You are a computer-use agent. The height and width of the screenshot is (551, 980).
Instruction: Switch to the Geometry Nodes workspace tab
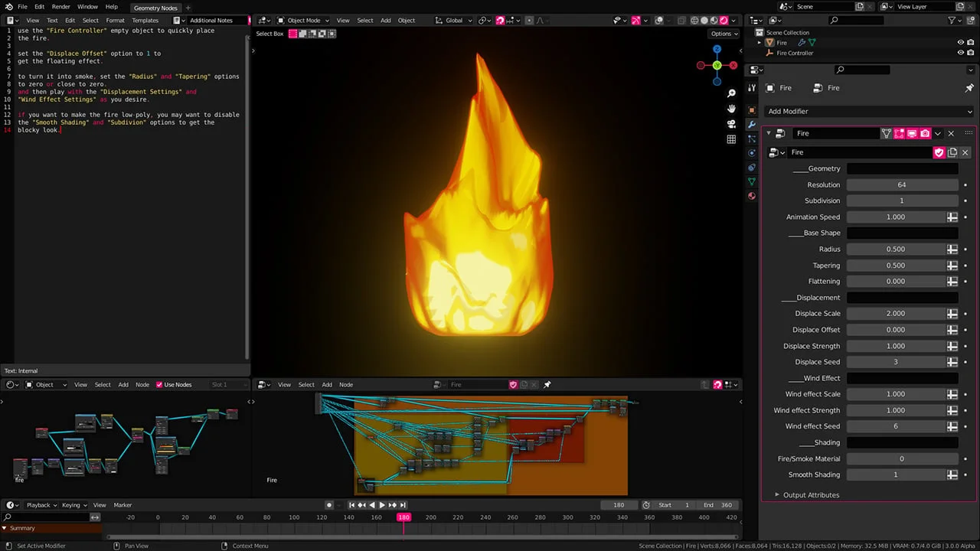[155, 8]
